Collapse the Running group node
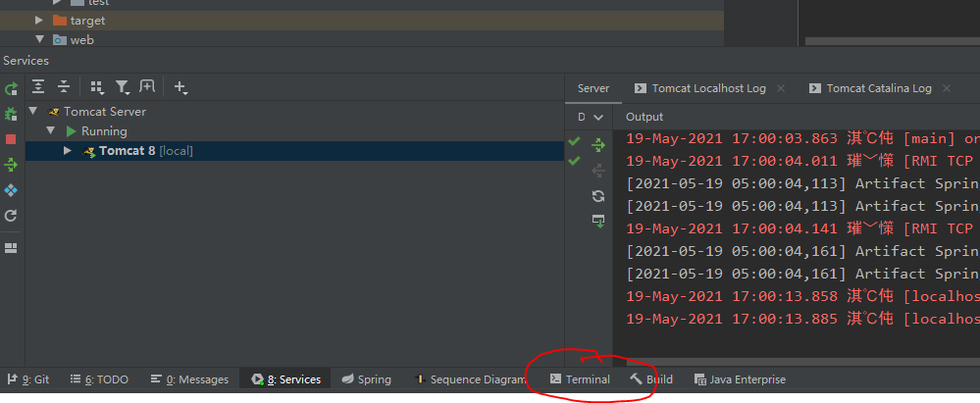Screen dimensions: 980x403 coord(50,131)
